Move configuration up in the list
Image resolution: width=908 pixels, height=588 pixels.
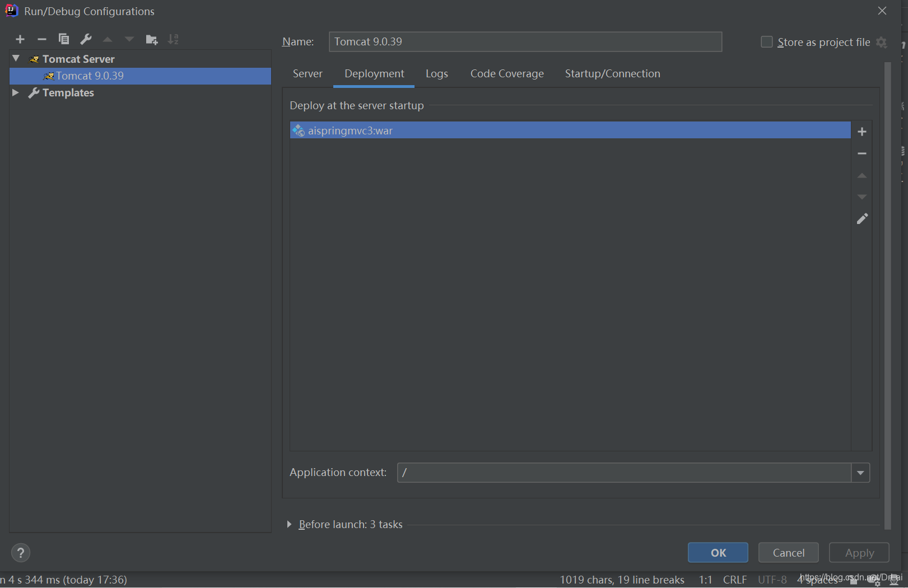[108, 39]
